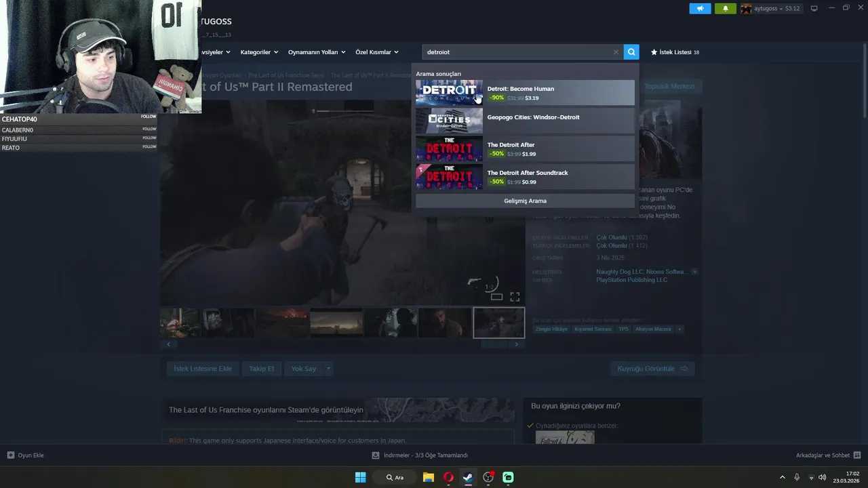This screenshot has height=488, width=868.
Task: Click the Oyun Ekle add game button
Action: coord(25,455)
